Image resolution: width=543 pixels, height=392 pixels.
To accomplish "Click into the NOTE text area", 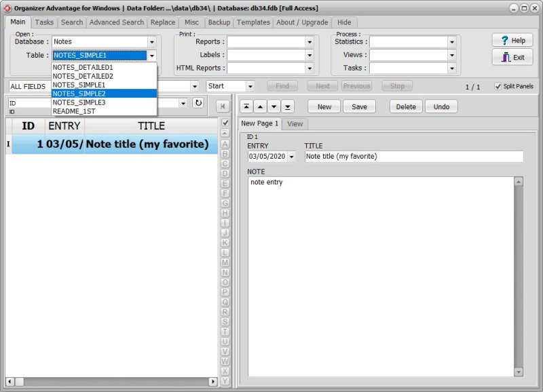I will tap(381, 277).
